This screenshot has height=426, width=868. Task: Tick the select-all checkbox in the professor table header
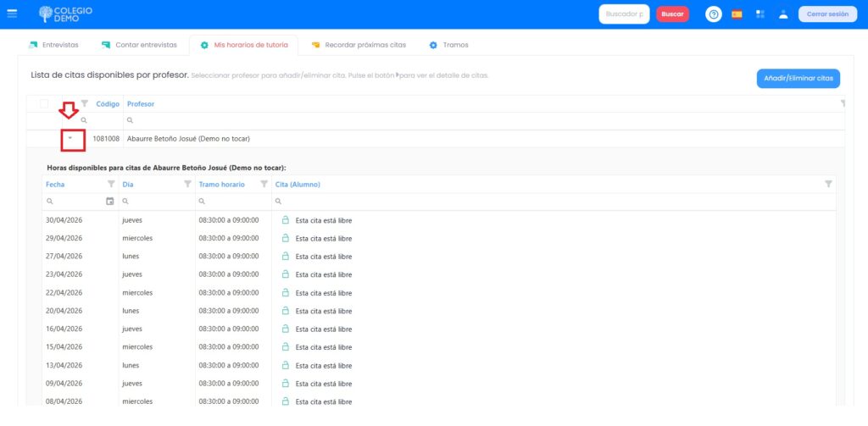(x=44, y=103)
